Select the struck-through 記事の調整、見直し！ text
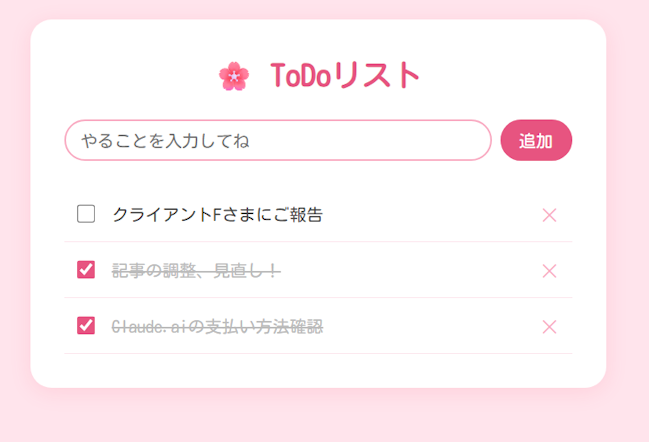This screenshot has width=649, height=442. click(x=195, y=271)
